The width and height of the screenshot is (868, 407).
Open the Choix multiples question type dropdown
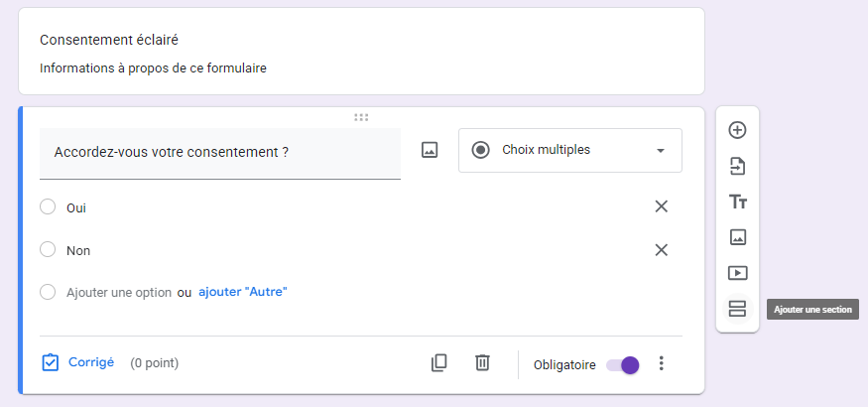coord(570,150)
